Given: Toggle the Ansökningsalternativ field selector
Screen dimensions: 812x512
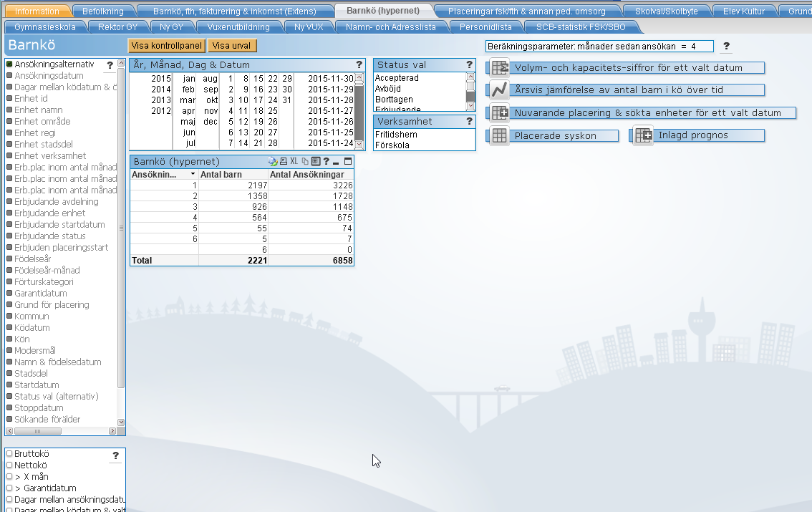Looking at the screenshot, I should pos(9,64).
